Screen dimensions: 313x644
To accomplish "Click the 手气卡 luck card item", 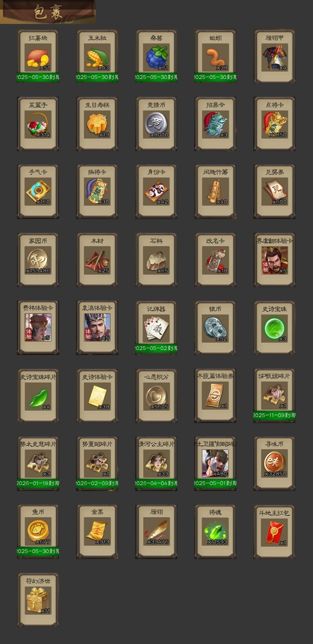I will [x=38, y=192].
